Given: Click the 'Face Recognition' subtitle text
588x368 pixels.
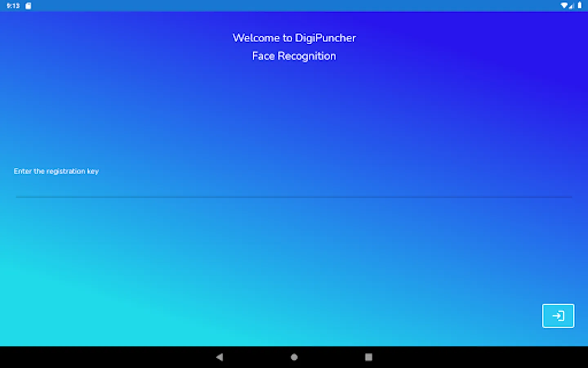Looking at the screenshot, I should [294, 56].
